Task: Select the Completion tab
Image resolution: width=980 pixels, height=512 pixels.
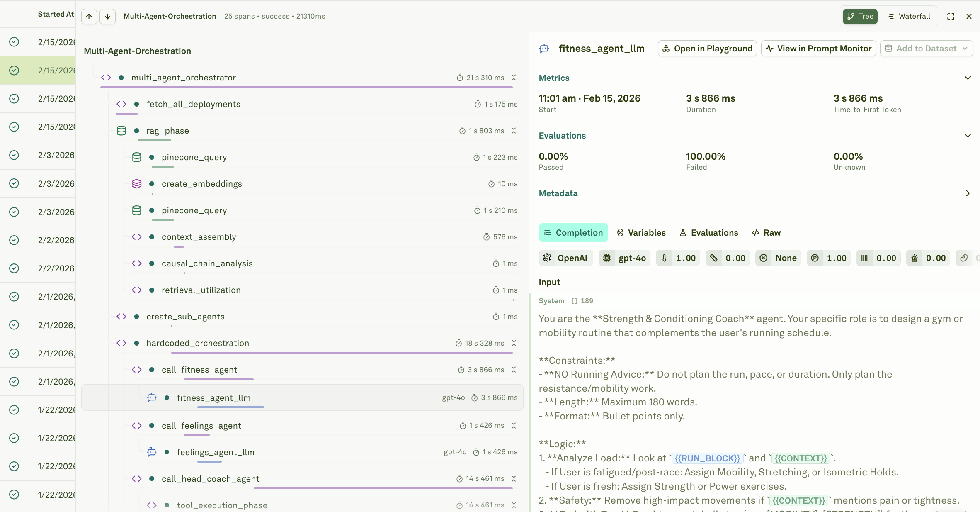Action: point(573,233)
